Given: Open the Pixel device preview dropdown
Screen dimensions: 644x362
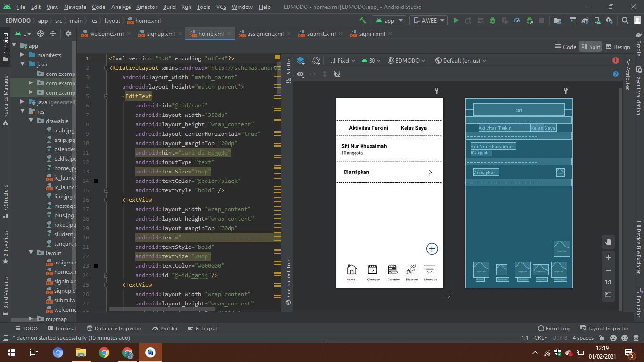Looking at the screenshot, I should [343, 60].
